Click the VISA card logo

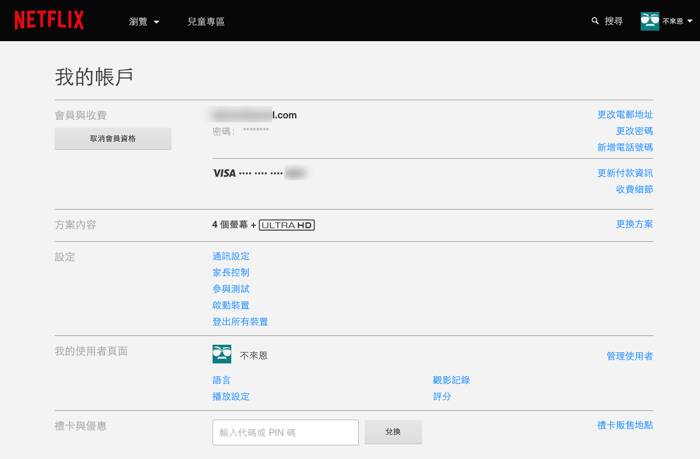pyautogui.click(x=225, y=173)
